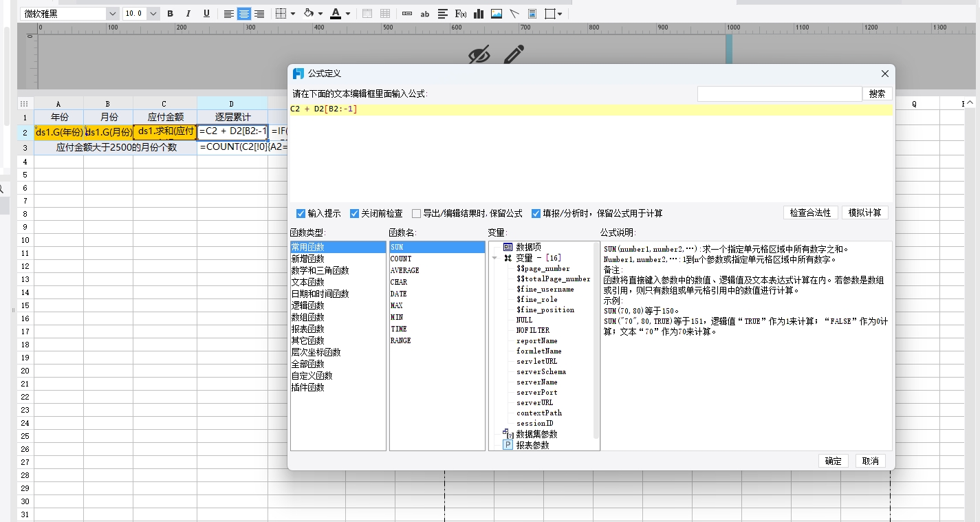Select 日期和时间函数 category
This screenshot has height=522, width=980.
320,294
